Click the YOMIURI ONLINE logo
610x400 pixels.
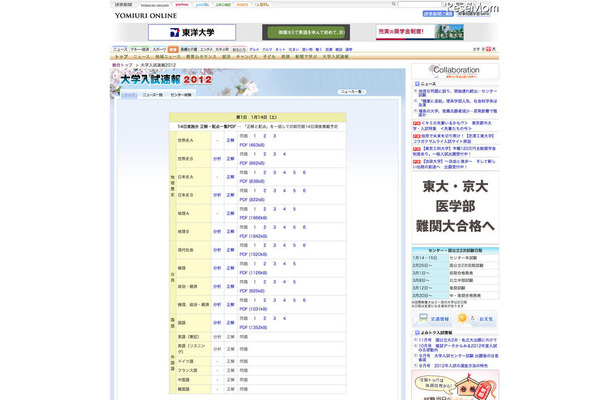[146, 16]
